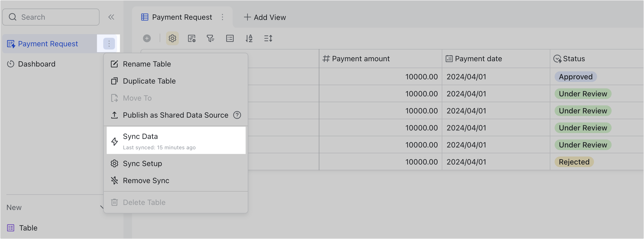Open field configuration toolbar icon
644x239 pixels.
pyautogui.click(x=192, y=38)
